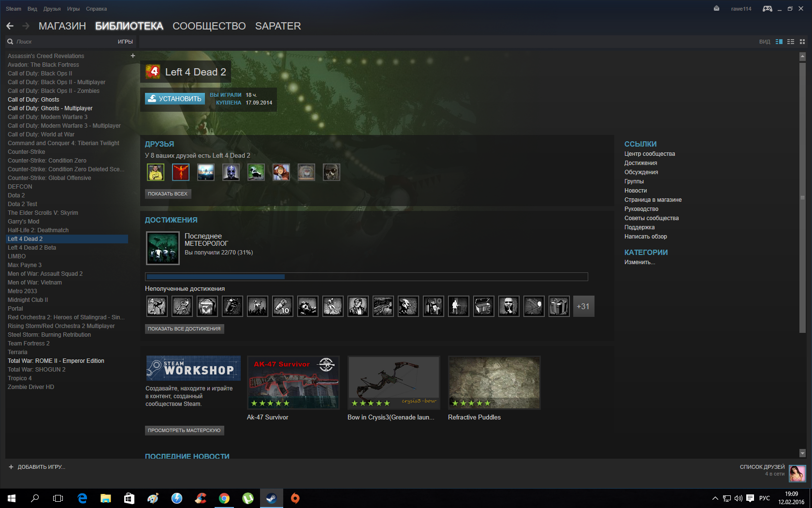Image resolution: width=812 pixels, height=508 pixels.
Task: Select Dota 2 in the game list
Action: pos(16,195)
